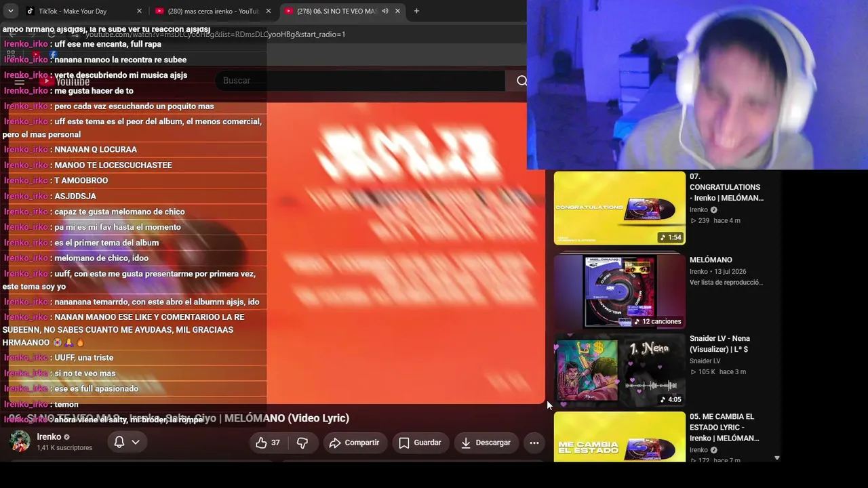The width and height of the screenshot is (868, 488).
Task: Open the notification bell dropdown
Action: point(127,442)
